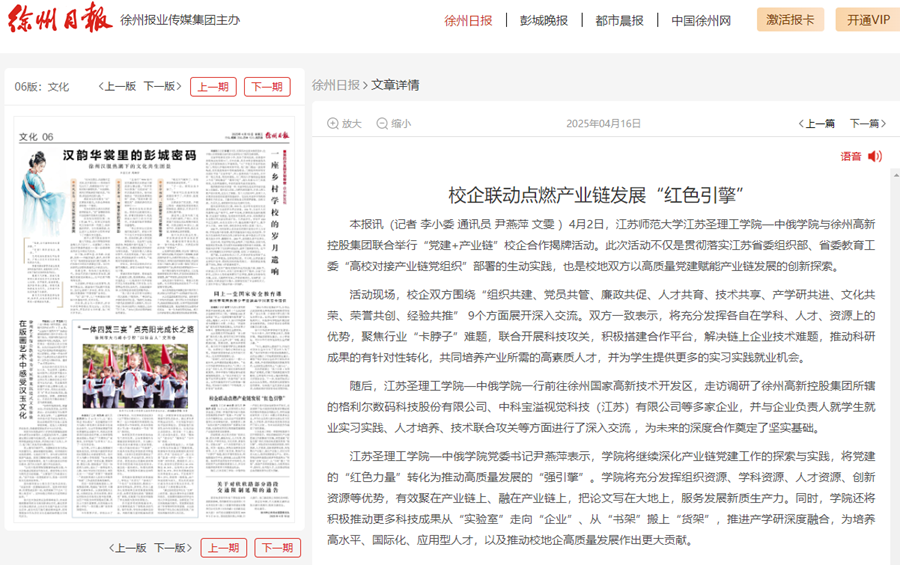
Task: Click 上一期 button above the page preview
Action: [213, 87]
